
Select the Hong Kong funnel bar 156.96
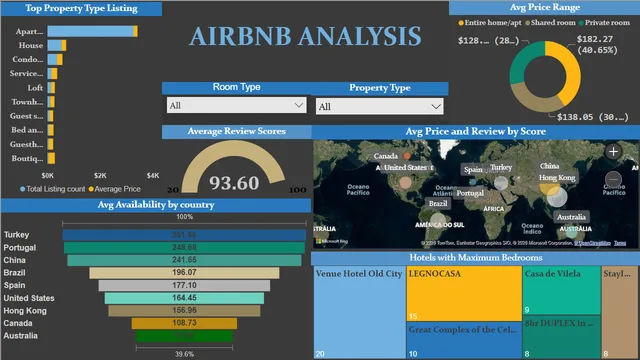click(x=184, y=311)
